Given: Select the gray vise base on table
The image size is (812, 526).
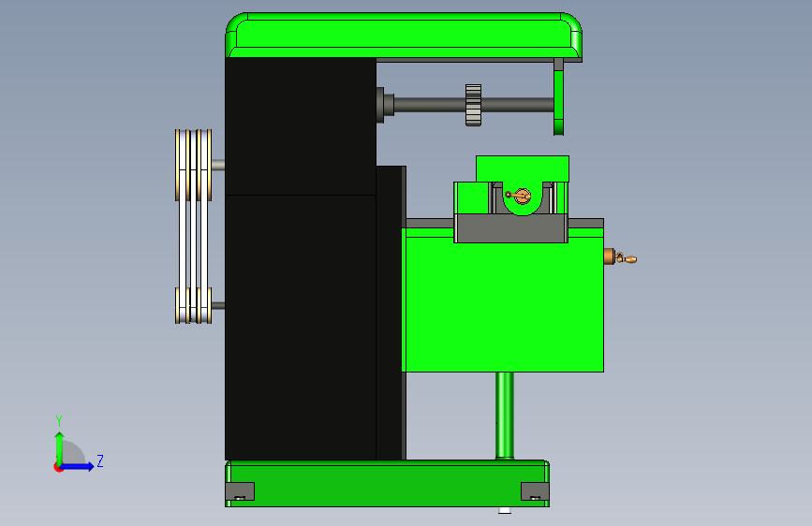Looking at the screenshot, I should (511, 228).
